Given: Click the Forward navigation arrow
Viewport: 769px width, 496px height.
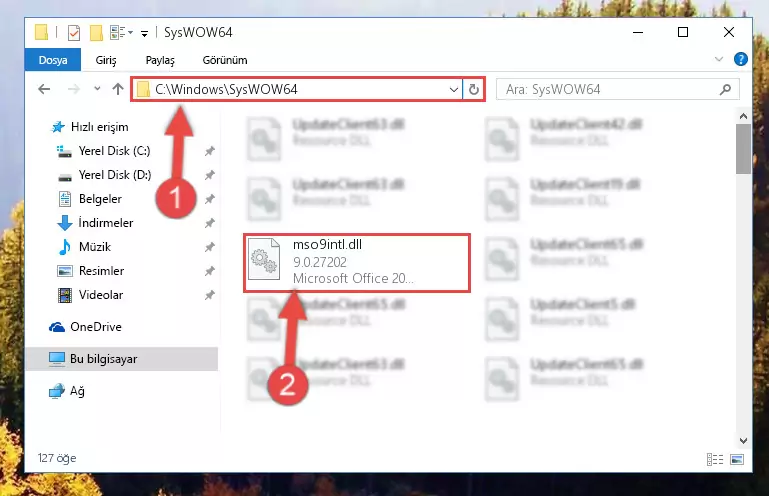Looking at the screenshot, I should pos(74,89).
